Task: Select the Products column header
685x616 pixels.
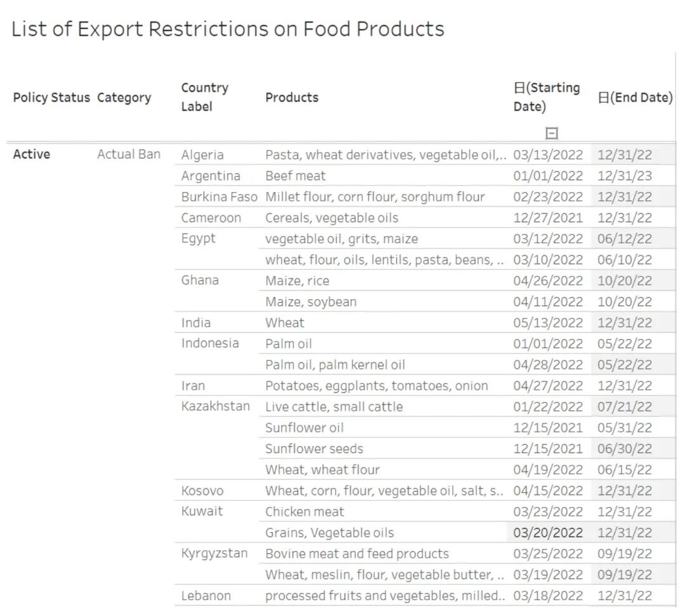Action: point(292,97)
